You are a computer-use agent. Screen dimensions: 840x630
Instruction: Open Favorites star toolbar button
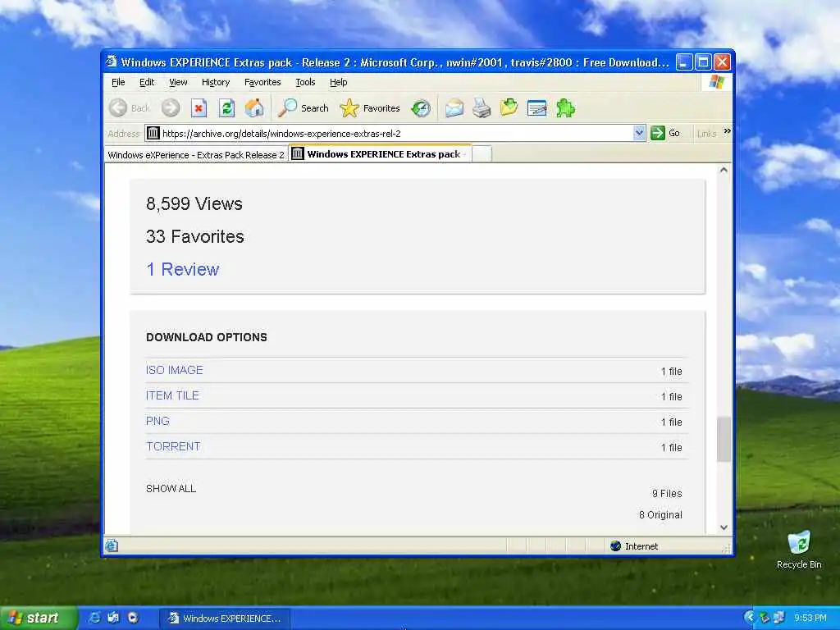click(x=370, y=108)
